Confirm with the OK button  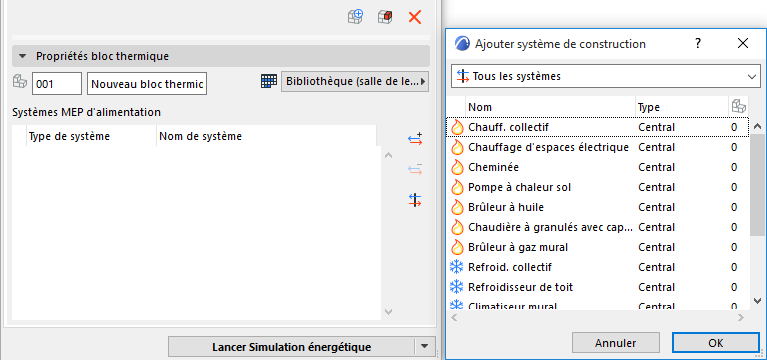[716, 343]
